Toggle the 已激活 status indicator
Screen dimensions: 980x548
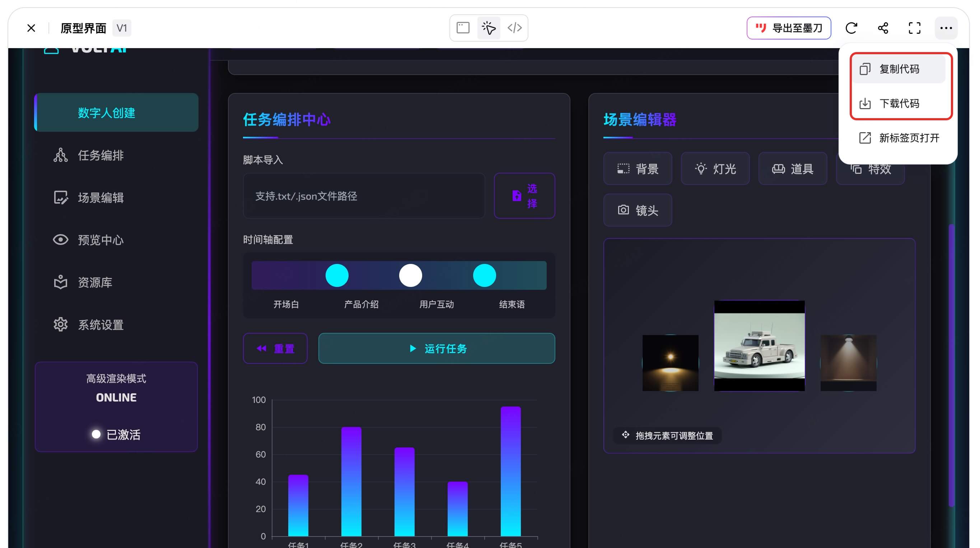pos(96,434)
